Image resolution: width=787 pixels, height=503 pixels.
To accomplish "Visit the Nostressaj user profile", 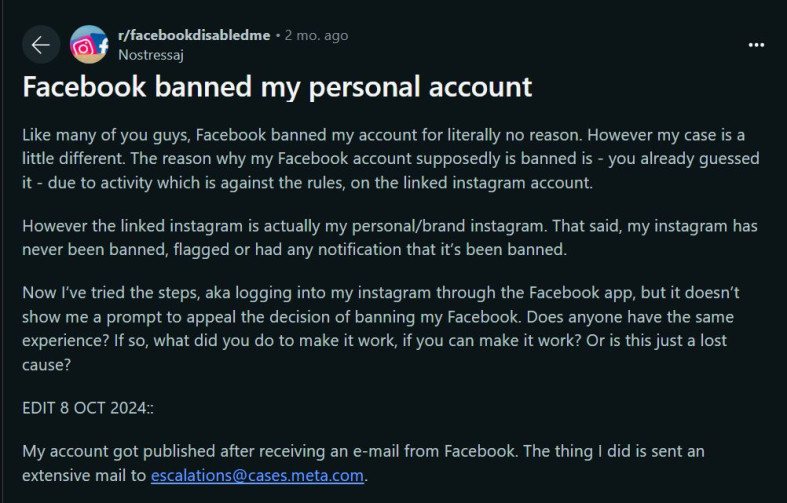I will pos(150,55).
